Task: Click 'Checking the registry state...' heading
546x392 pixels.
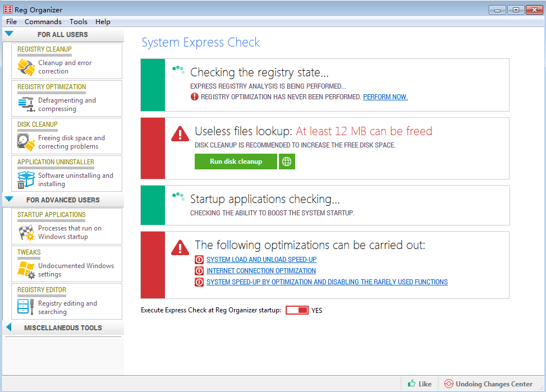Action: tap(259, 72)
